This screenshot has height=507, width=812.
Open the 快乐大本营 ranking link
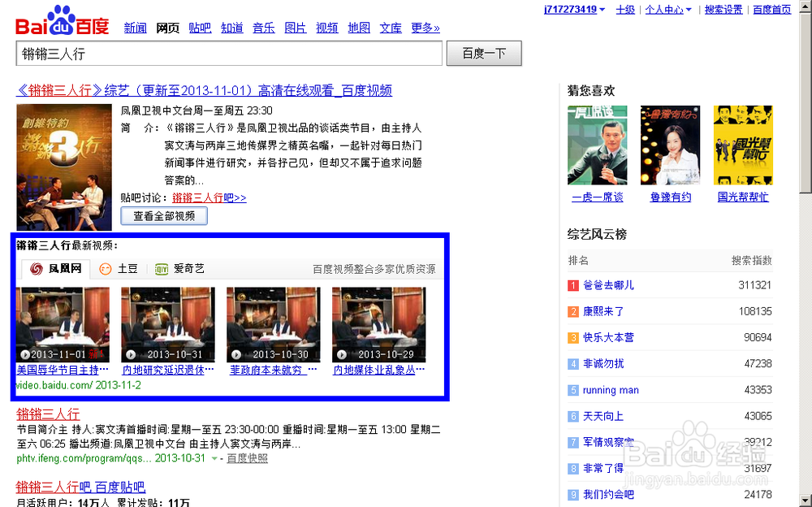(608, 337)
